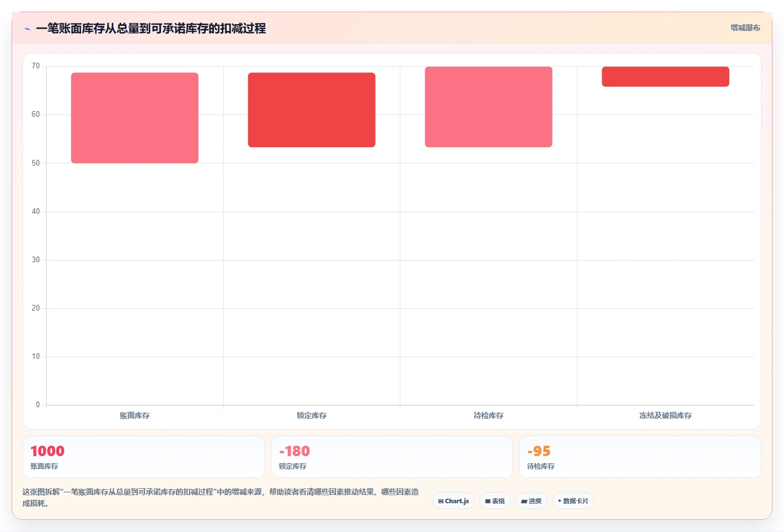Click the description paragraph starting 这张图拆解
784x532 pixels.
(221, 497)
